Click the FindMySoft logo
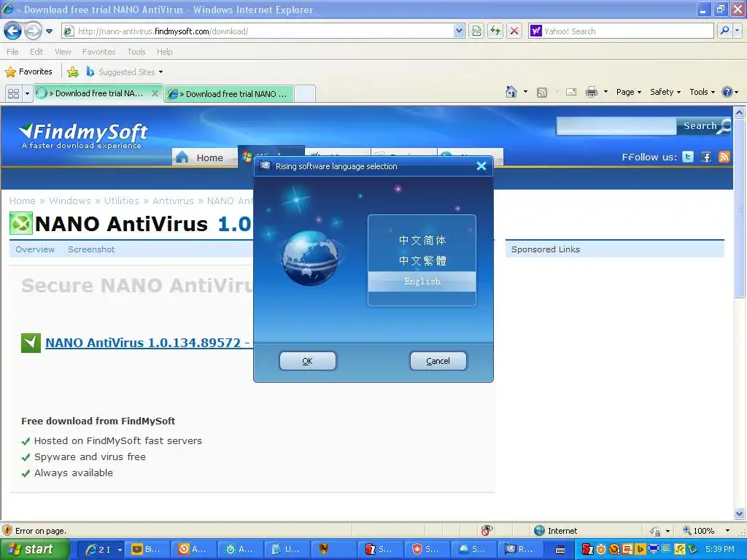 click(x=83, y=135)
